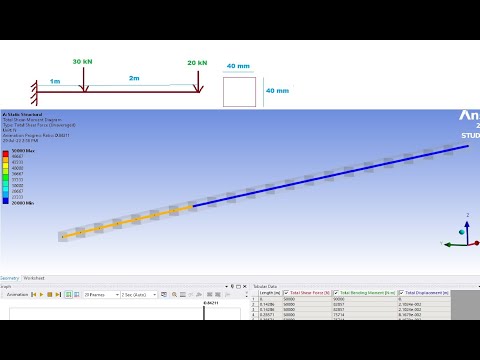Image resolution: width=480 pixels, height=360 pixels.
Task: Click the greyed icon left of the arrow icon
Action: click(x=191, y=295)
